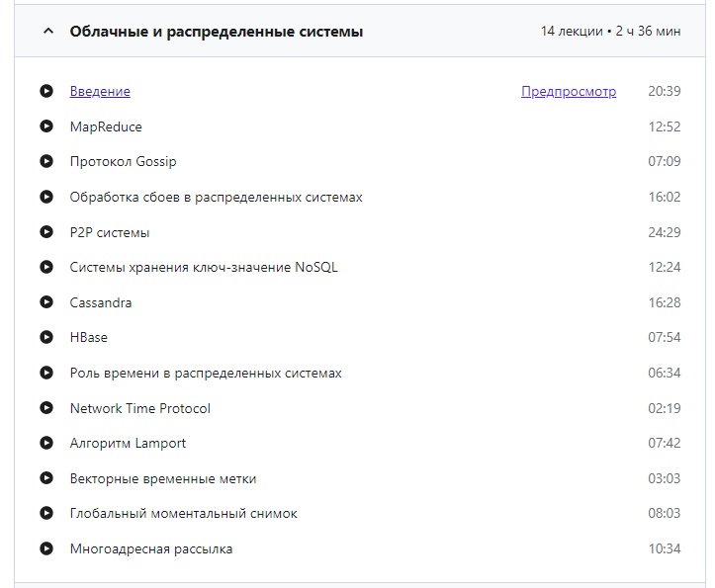
Task: Click play icon next to Введение
Action: coord(46,92)
